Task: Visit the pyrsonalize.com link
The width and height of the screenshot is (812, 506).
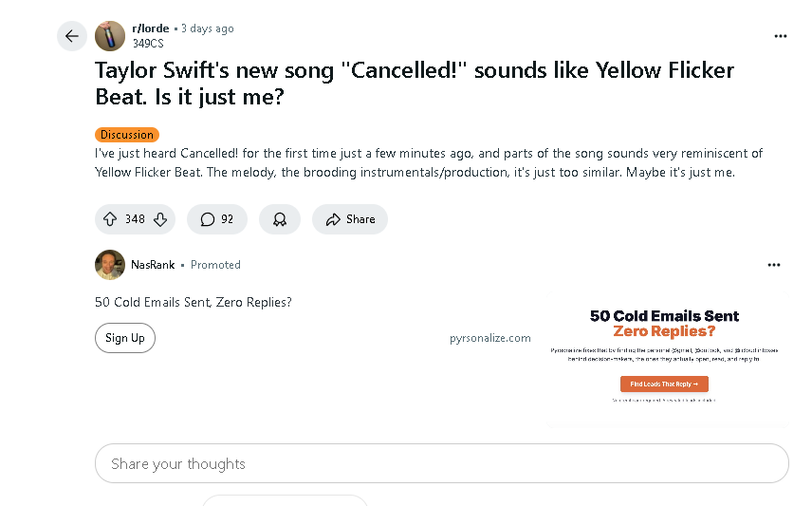Action: 490,338
